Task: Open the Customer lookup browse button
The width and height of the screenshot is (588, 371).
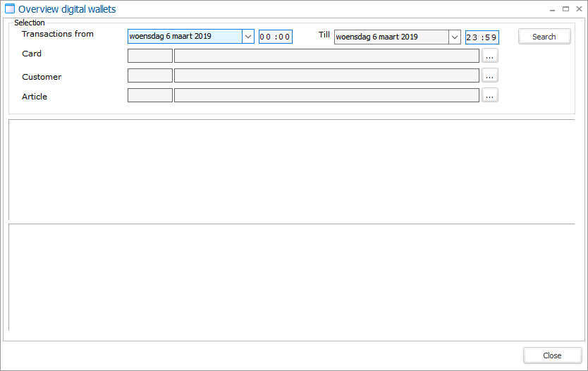Action: 490,75
